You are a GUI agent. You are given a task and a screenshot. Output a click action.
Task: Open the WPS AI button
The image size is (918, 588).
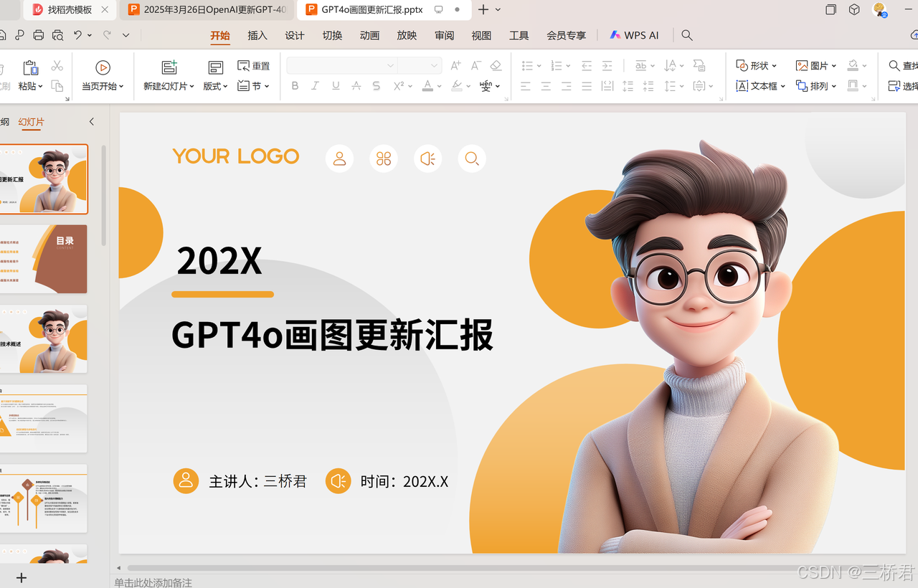(x=634, y=35)
